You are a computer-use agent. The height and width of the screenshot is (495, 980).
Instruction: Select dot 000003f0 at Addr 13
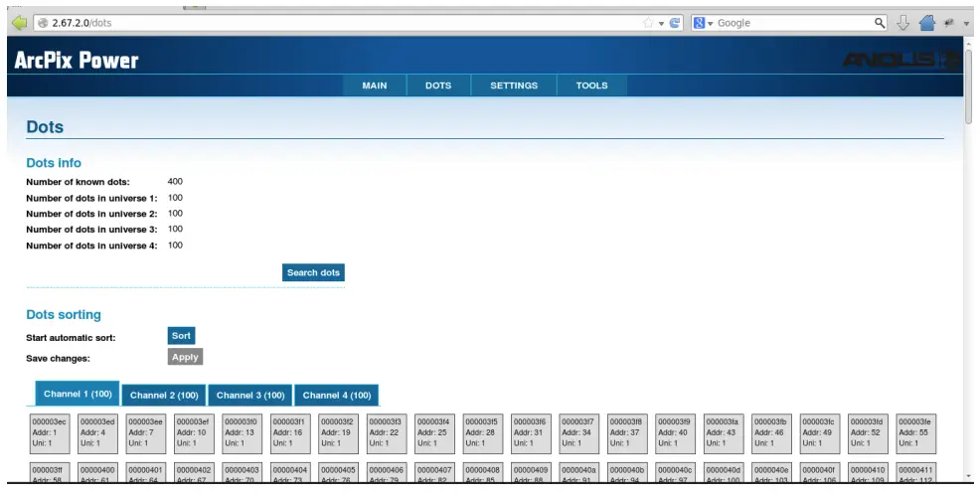point(242,433)
